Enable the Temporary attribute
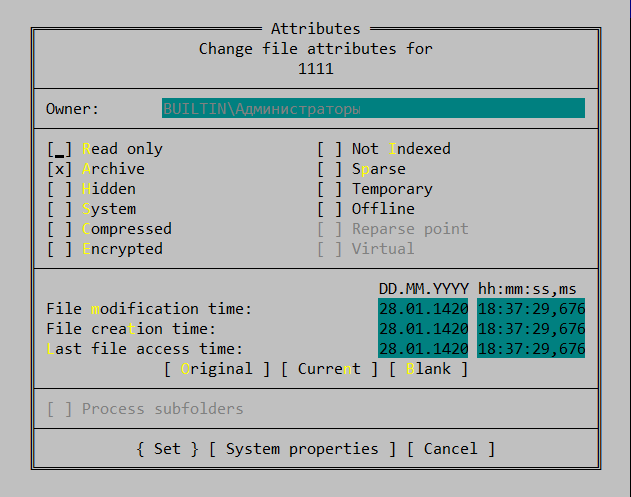Viewport: 631px width, 497px height. pyautogui.click(x=375, y=189)
